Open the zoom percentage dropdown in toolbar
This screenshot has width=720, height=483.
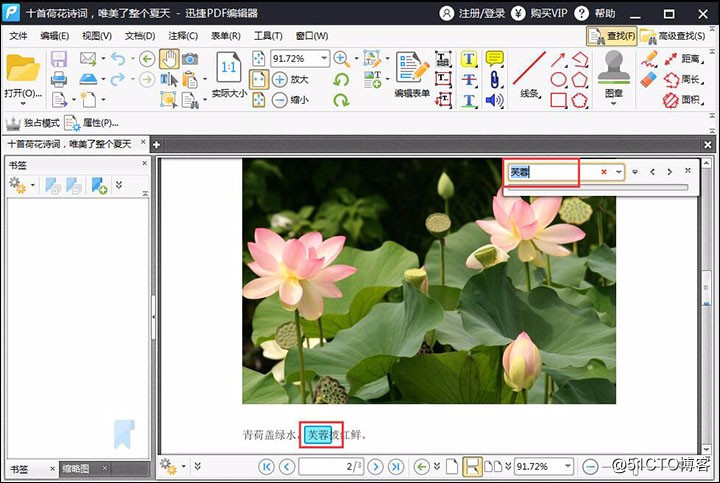(x=324, y=59)
